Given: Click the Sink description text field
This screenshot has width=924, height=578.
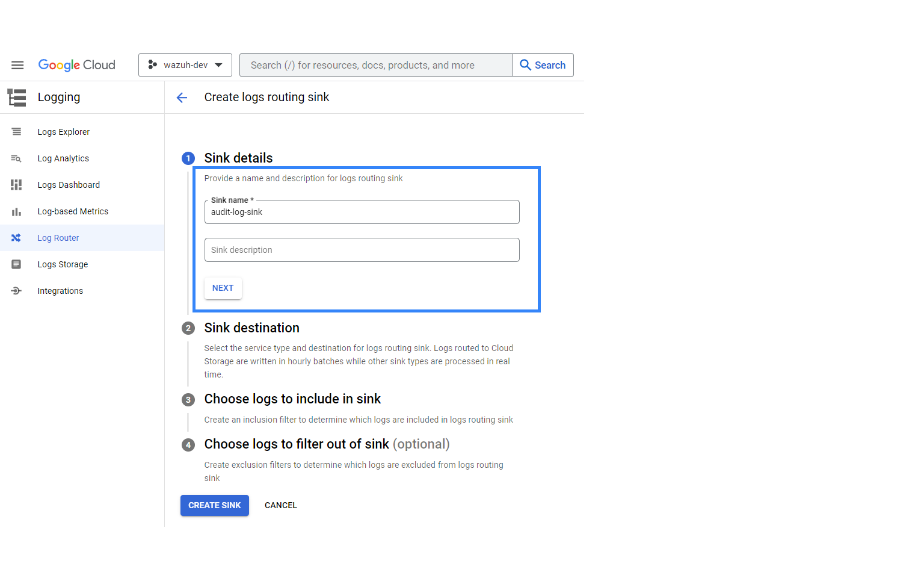Looking at the screenshot, I should pos(362,250).
